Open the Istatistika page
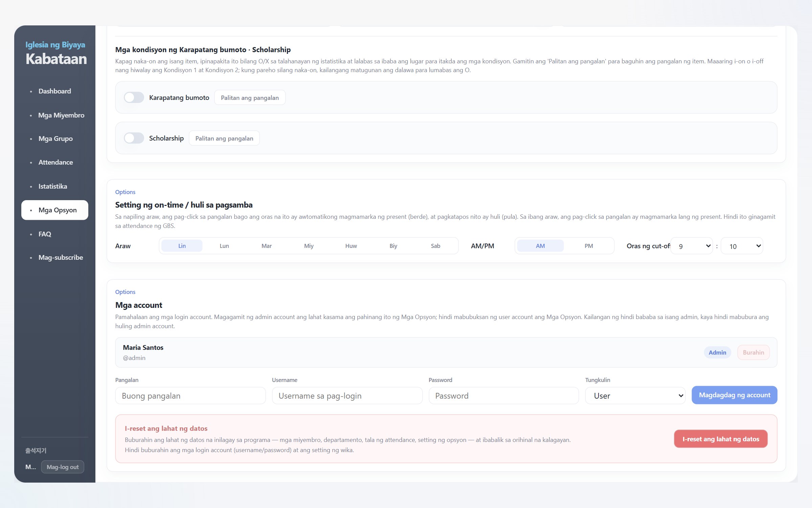This screenshot has height=508, width=812. [55, 186]
